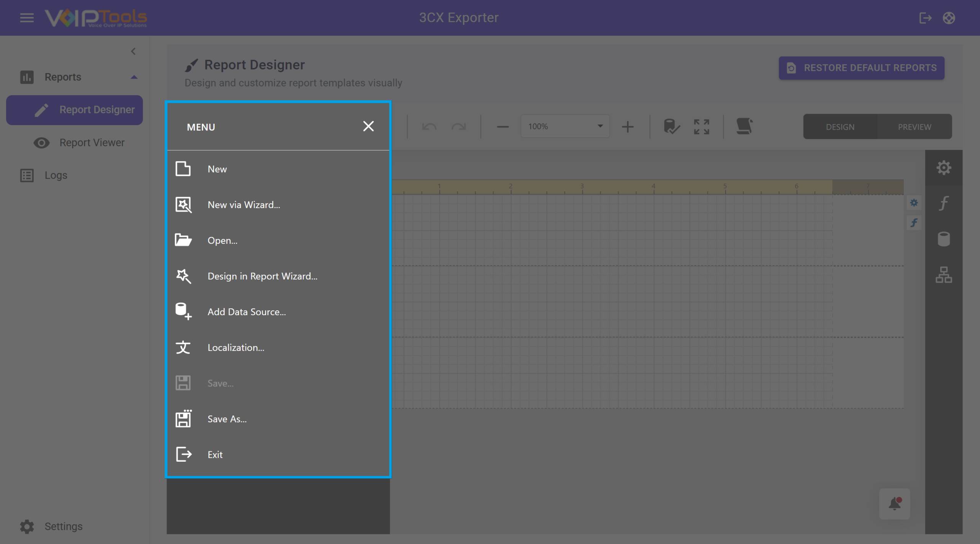Screen dimensions: 980x544
Task: Click the Report Designer pencil icon
Action: (41, 110)
